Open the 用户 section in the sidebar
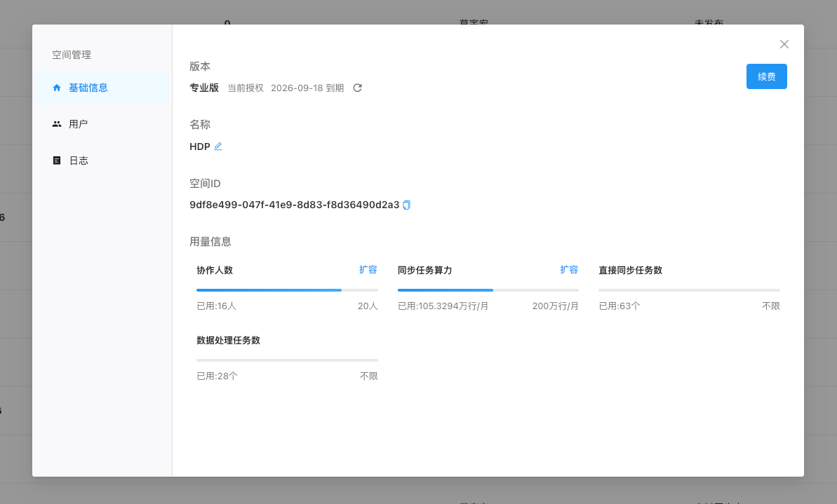The width and height of the screenshot is (837, 504). [x=79, y=124]
